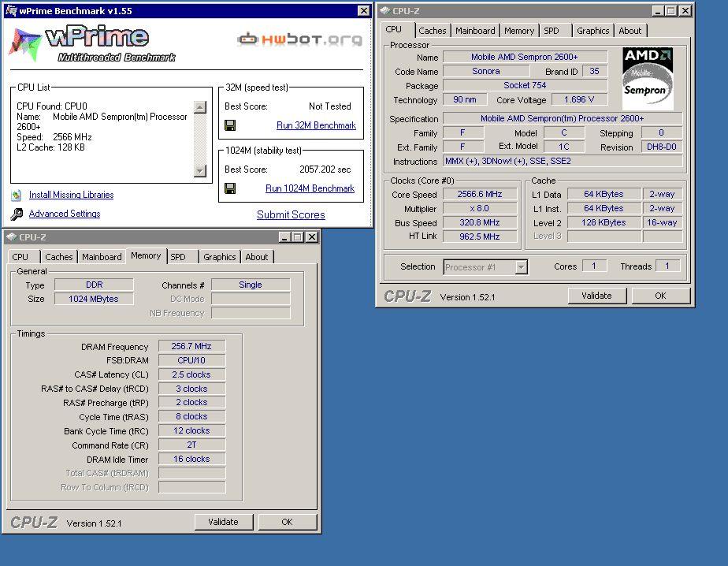Image resolution: width=728 pixels, height=566 pixels.
Task: Click CPU List scroll up arrow
Action: tap(200, 107)
